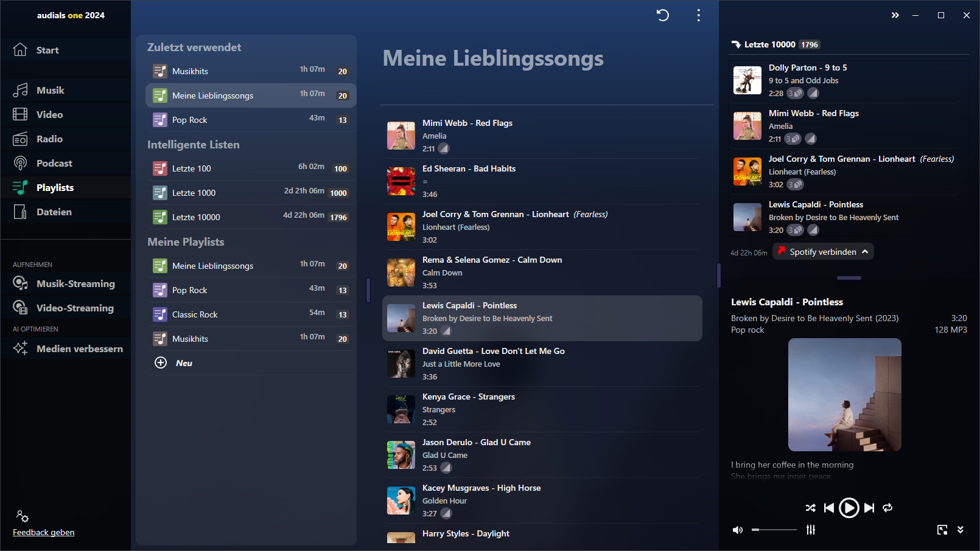This screenshot has width=980, height=551.
Task: Click the Letzte 10000 queue header
Action: [x=769, y=44]
